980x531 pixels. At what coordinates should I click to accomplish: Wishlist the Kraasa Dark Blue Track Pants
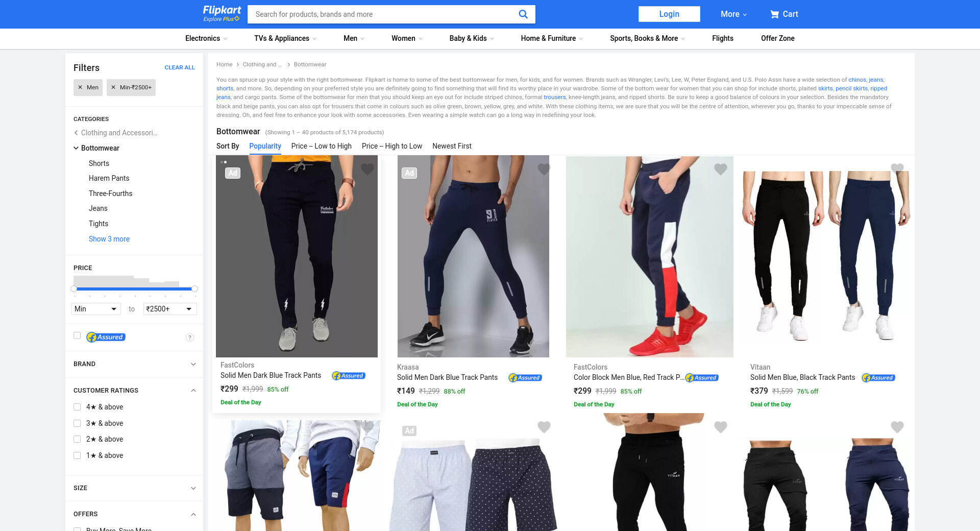tap(544, 169)
